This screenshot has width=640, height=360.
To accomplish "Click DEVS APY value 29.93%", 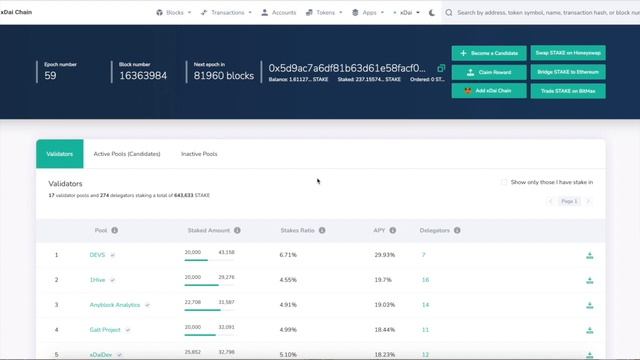I will click(384, 255).
